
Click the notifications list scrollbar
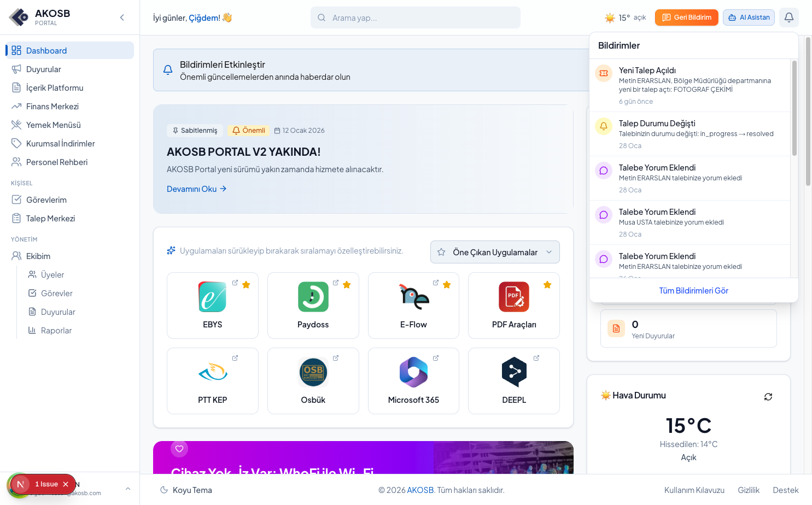click(x=794, y=108)
